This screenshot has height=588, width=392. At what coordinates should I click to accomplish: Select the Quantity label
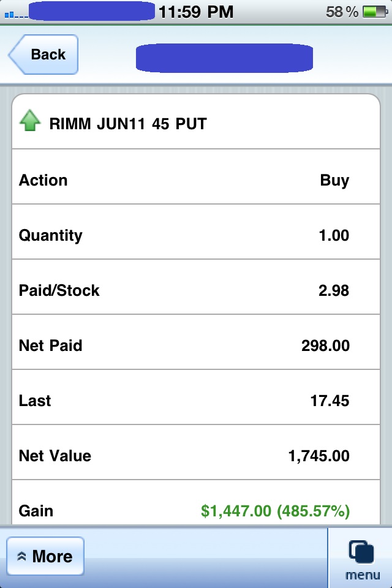click(x=50, y=235)
